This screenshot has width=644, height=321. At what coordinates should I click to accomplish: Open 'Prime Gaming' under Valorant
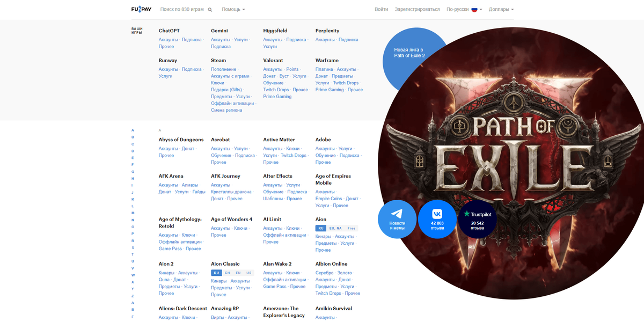pyautogui.click(x=277, y=97)
